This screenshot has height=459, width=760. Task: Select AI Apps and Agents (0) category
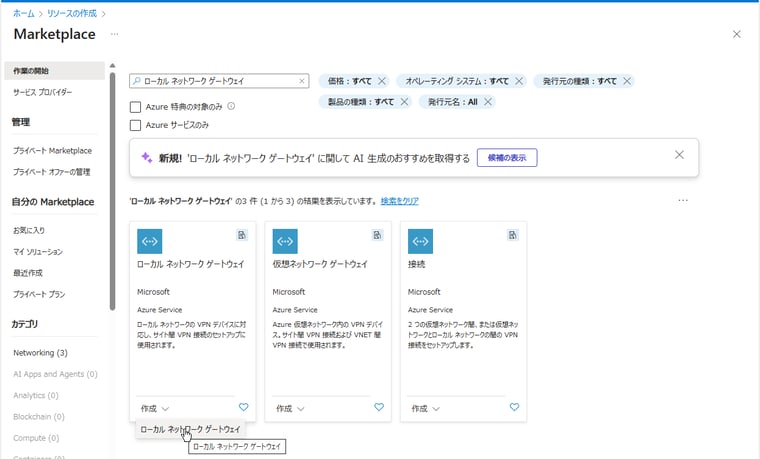tap(55, 374)
